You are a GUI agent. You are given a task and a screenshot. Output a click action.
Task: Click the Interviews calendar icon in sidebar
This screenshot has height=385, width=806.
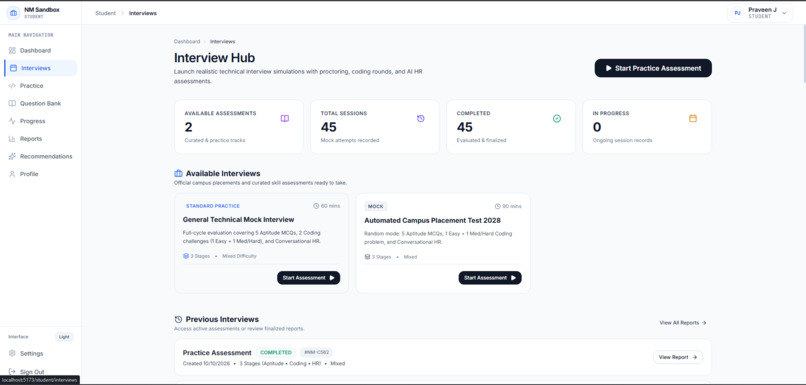[x=13, y=68]
